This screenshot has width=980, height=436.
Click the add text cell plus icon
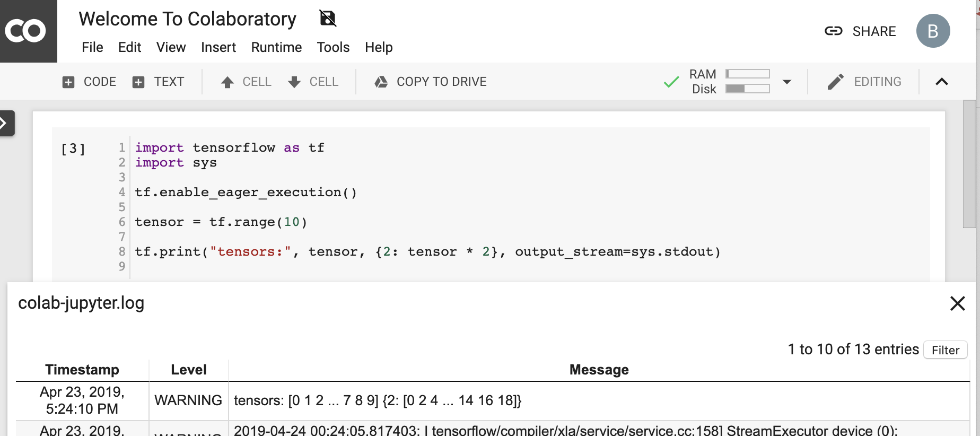tap(138, 82)
